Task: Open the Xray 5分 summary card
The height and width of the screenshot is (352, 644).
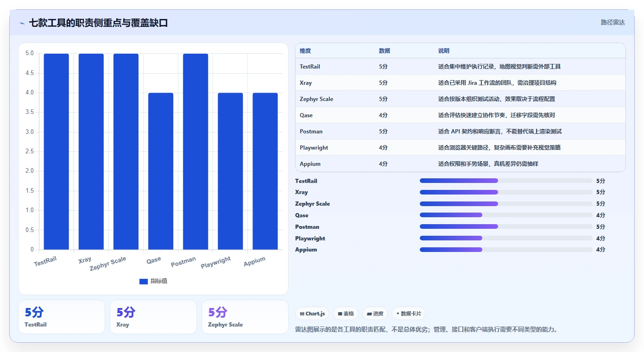Action: pos(153,317)
